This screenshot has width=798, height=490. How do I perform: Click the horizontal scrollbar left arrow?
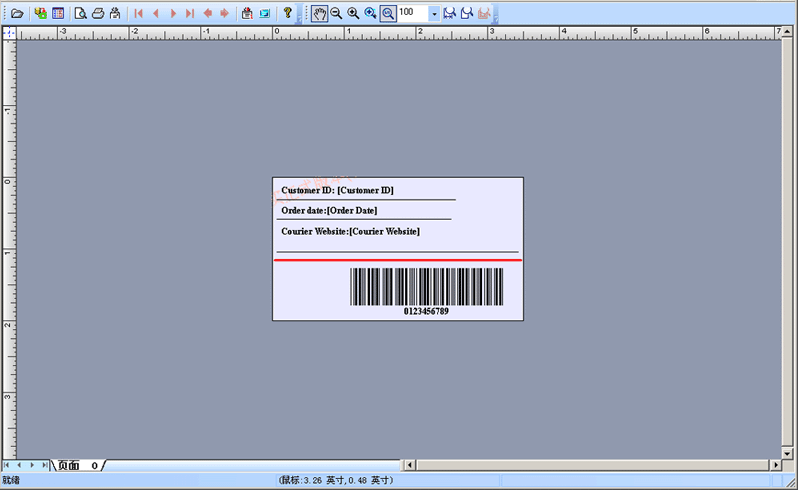(410, 465)
